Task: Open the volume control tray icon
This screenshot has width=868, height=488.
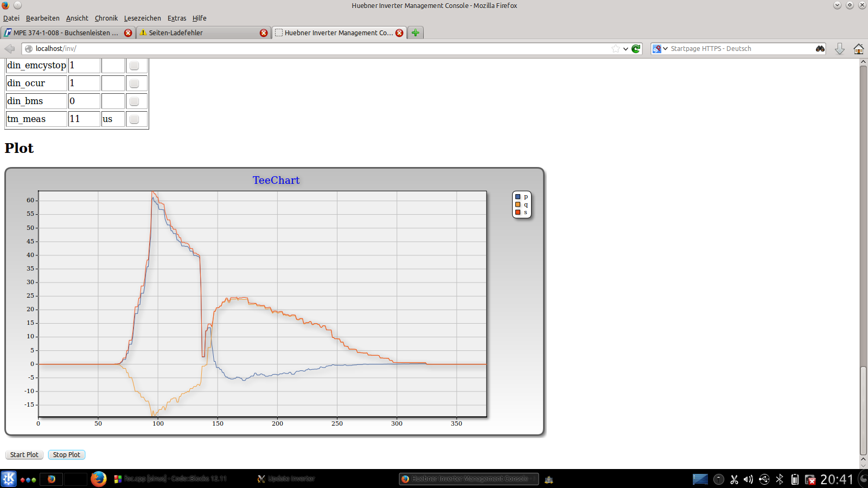Action: pos(749,479)
